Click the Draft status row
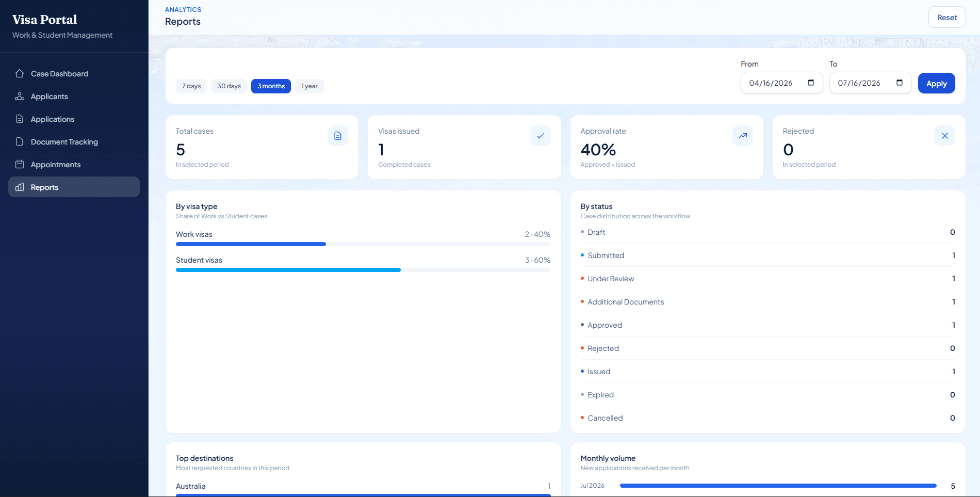Screen dimensions: 980x497 point(767,232)
